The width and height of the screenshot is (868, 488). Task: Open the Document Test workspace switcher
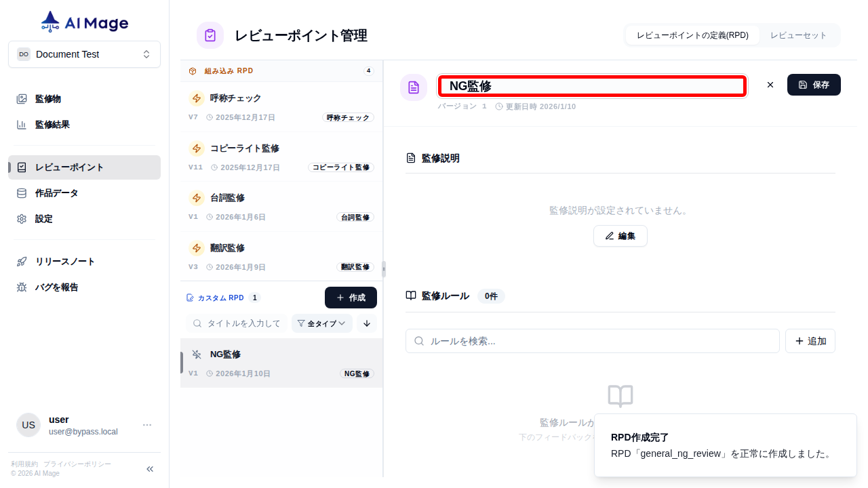[x=84, y=54]
